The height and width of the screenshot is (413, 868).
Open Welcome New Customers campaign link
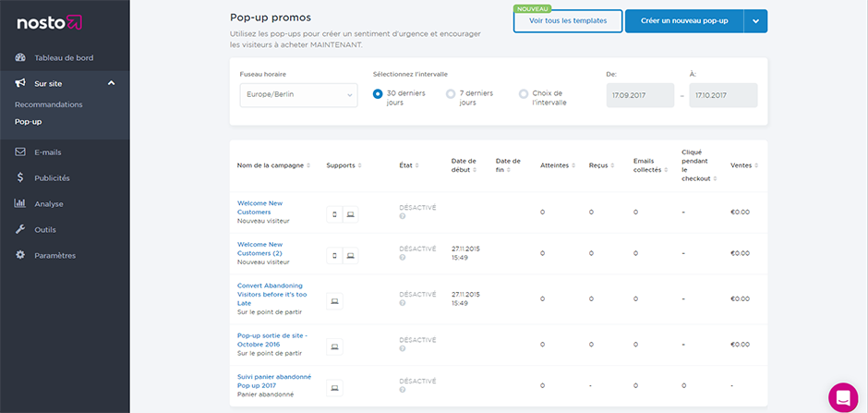(x=259, y=208)
